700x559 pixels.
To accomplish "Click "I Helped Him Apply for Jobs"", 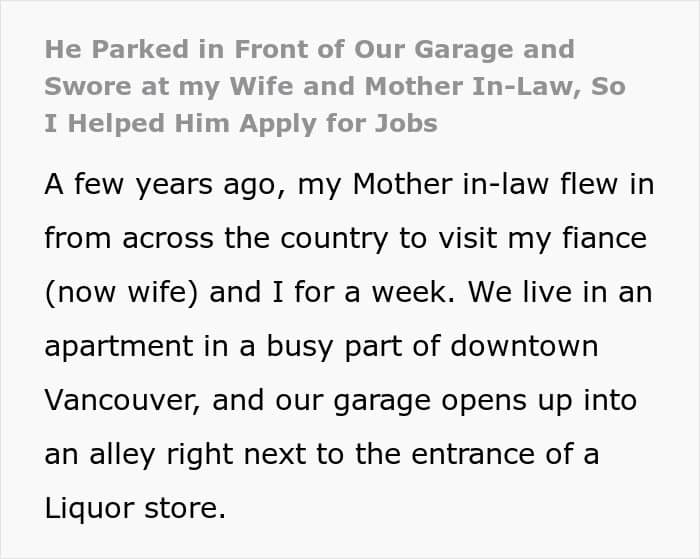I will (241, 124).
